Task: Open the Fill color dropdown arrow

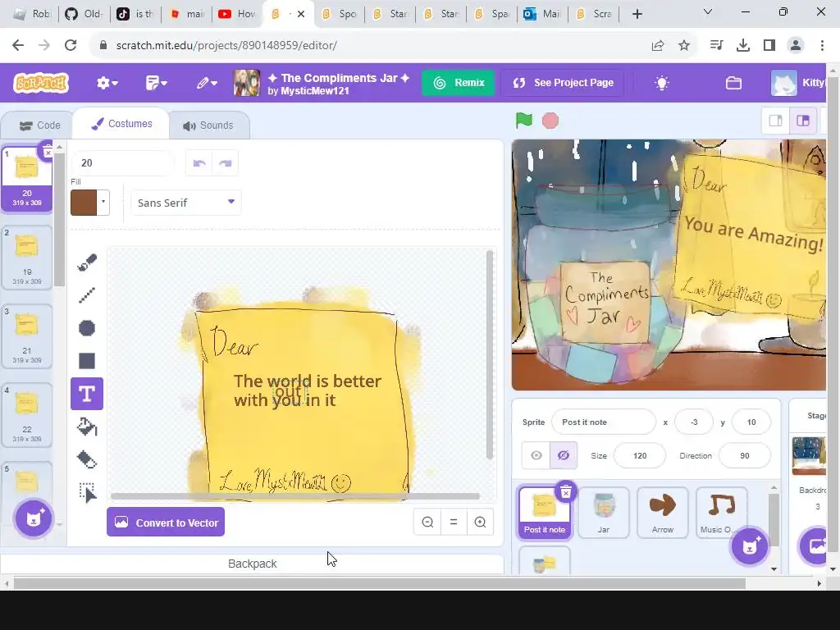Action: [x=103, y=203]
